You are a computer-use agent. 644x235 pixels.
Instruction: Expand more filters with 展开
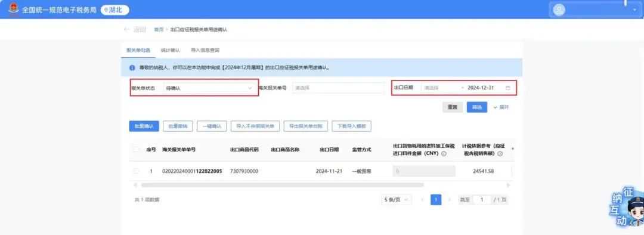tap(501, 107)
